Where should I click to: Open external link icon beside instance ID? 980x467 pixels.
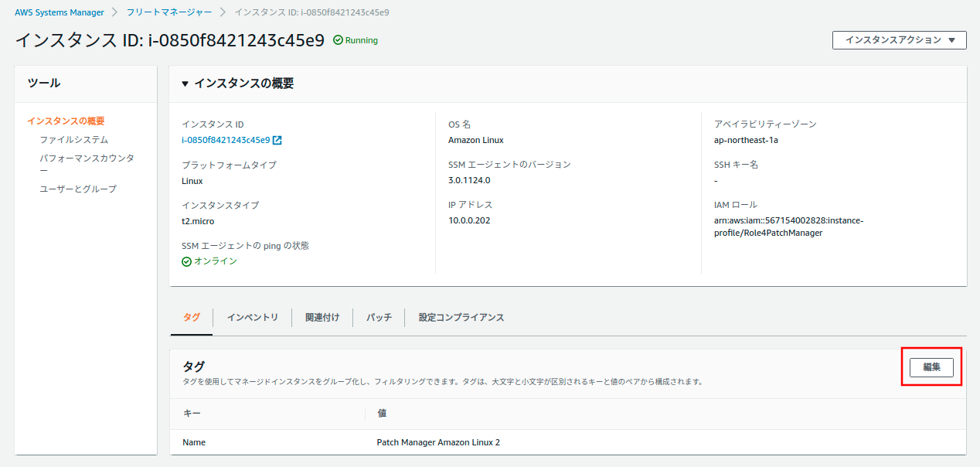point(277,140)
